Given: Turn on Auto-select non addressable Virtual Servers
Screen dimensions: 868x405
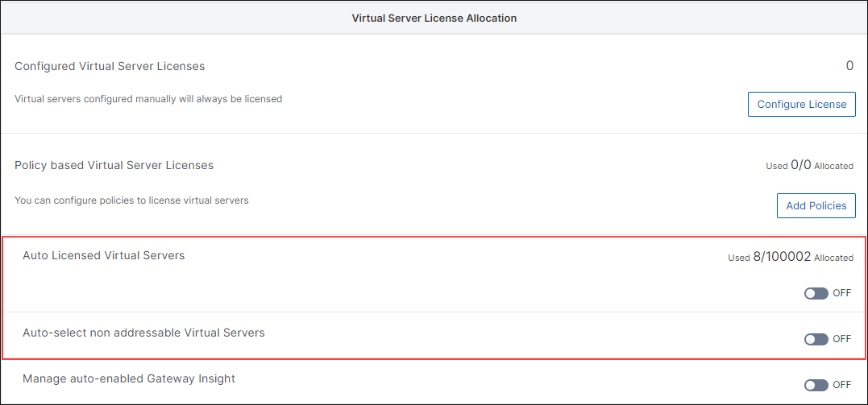Looking at the screenshot, I should click(x=816, y=339).
